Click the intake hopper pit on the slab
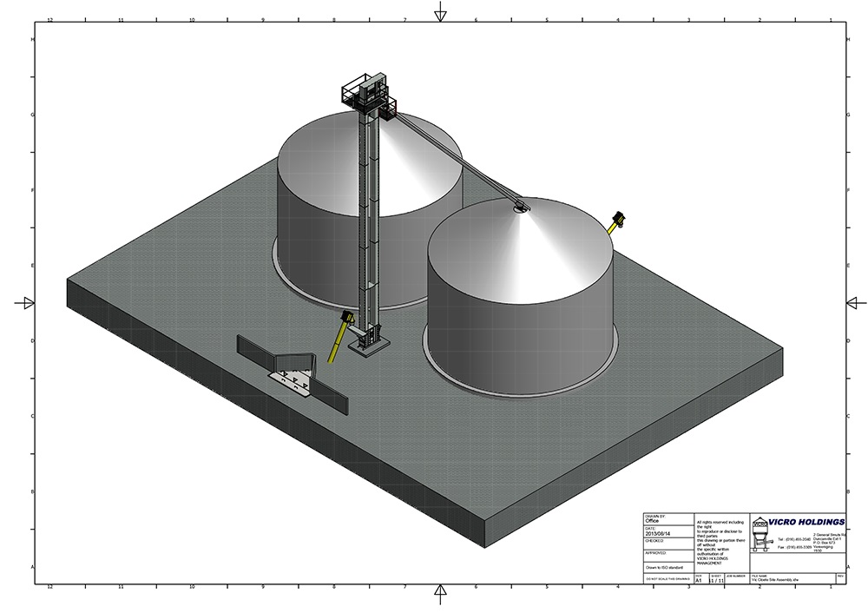 (293, 375)
